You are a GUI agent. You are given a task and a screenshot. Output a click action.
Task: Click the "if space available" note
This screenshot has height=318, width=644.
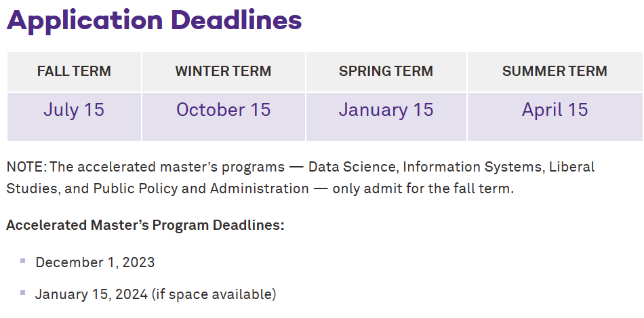[214, 294]
